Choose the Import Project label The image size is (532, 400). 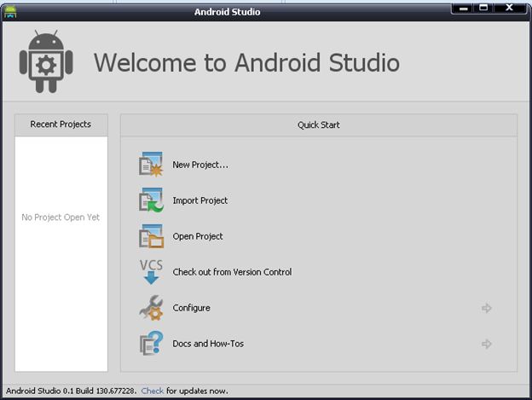199,200
